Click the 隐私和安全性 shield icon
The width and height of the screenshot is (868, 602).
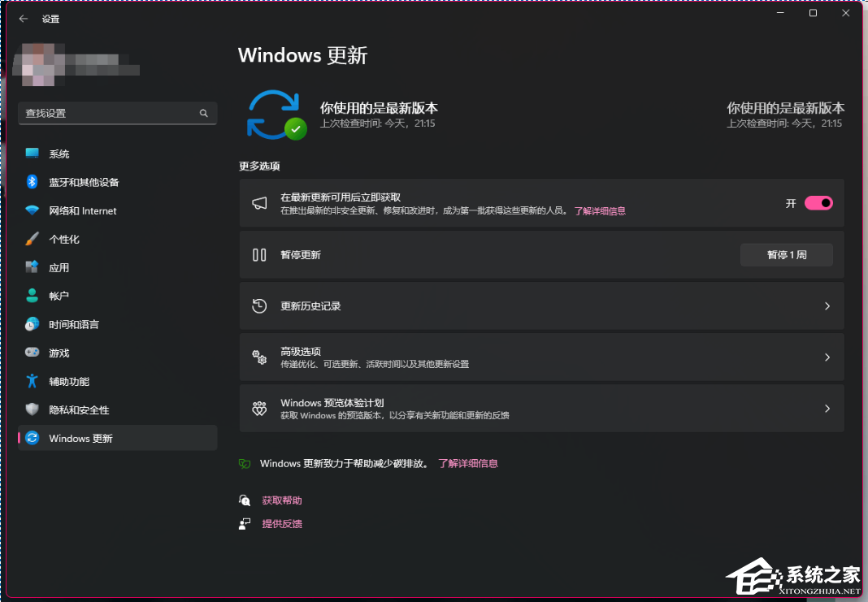tap(32, 409)
